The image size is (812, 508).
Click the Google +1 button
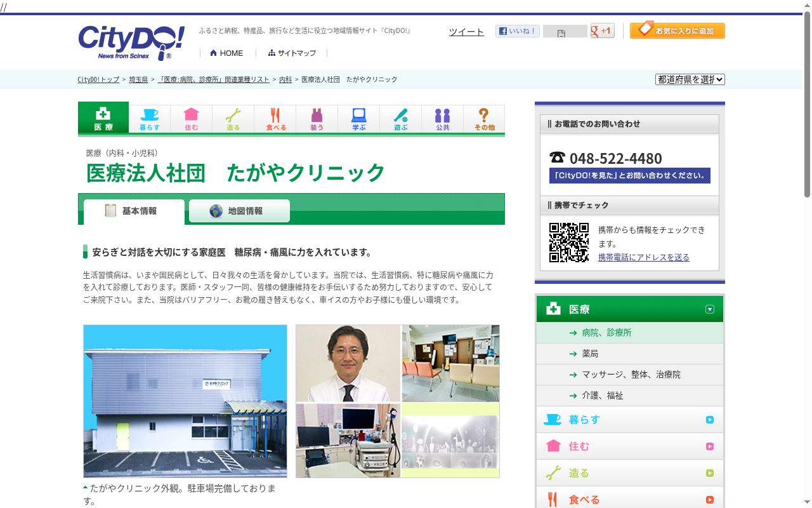tap(602, 30)
